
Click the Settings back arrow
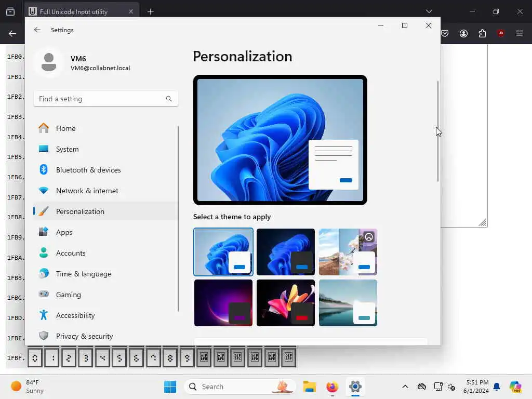pos(37,30)
